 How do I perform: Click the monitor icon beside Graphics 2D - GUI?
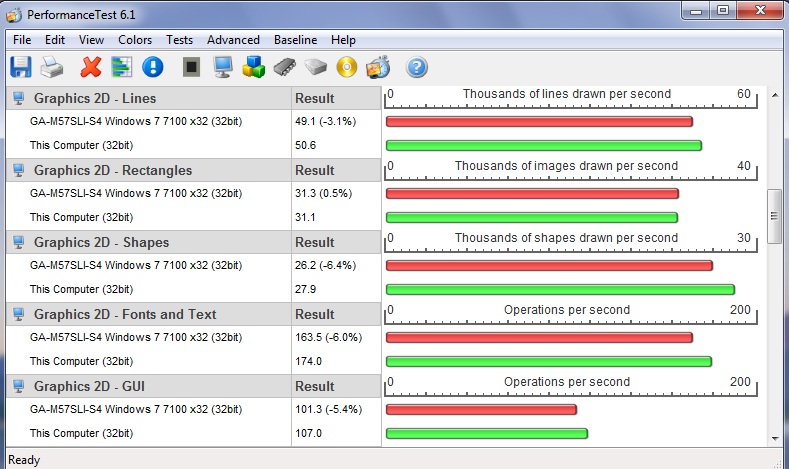(19, 386)
